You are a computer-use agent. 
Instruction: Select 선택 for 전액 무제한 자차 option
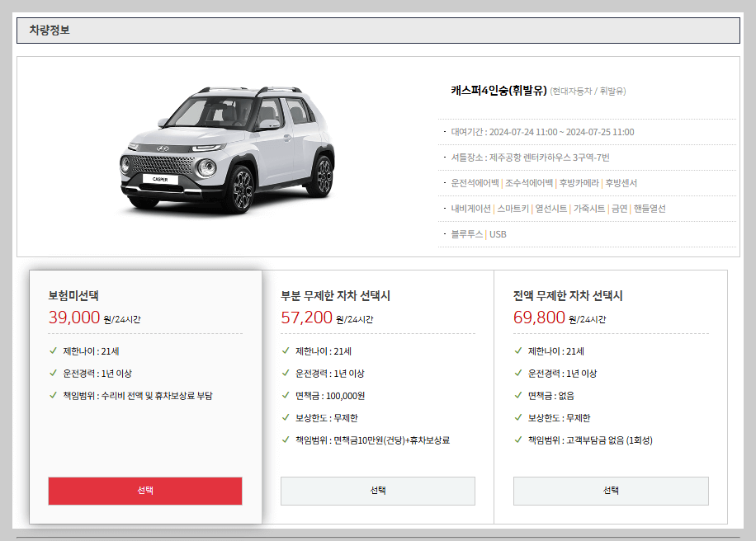click(611, 491)
